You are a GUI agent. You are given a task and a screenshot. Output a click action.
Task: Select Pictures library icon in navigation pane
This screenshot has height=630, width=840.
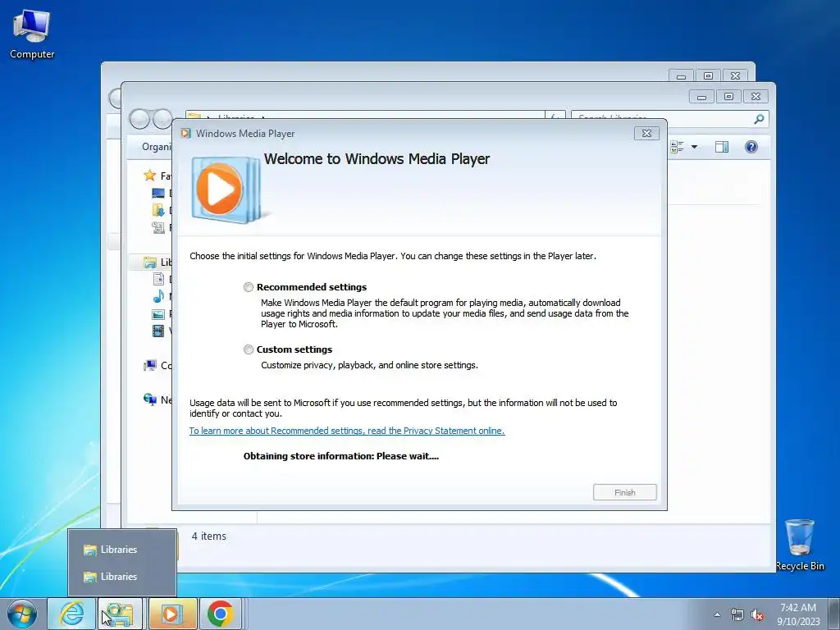(x=158, y=314)
